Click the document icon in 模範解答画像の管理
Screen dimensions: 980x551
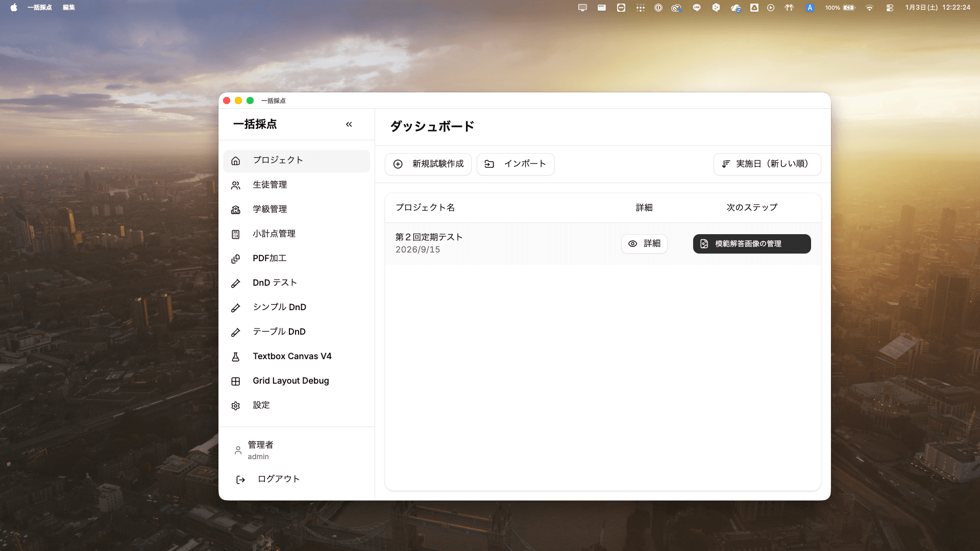(703, 244)
